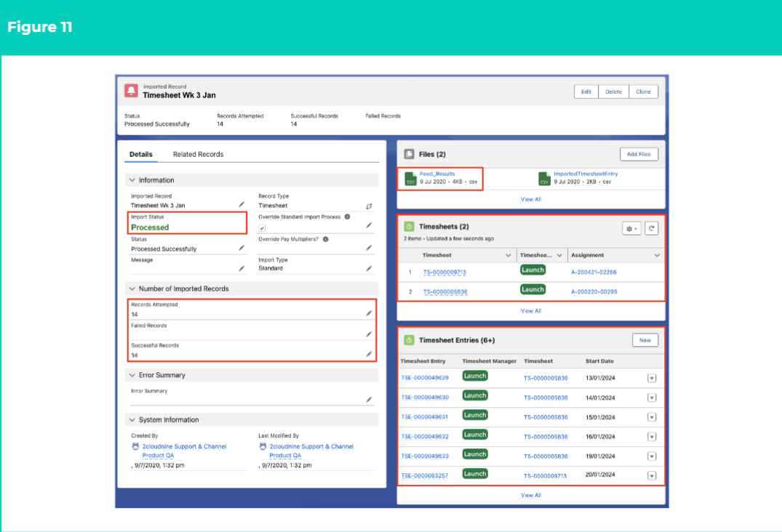
Task: Open the Feed_Results file link
Action: [437, 174]
